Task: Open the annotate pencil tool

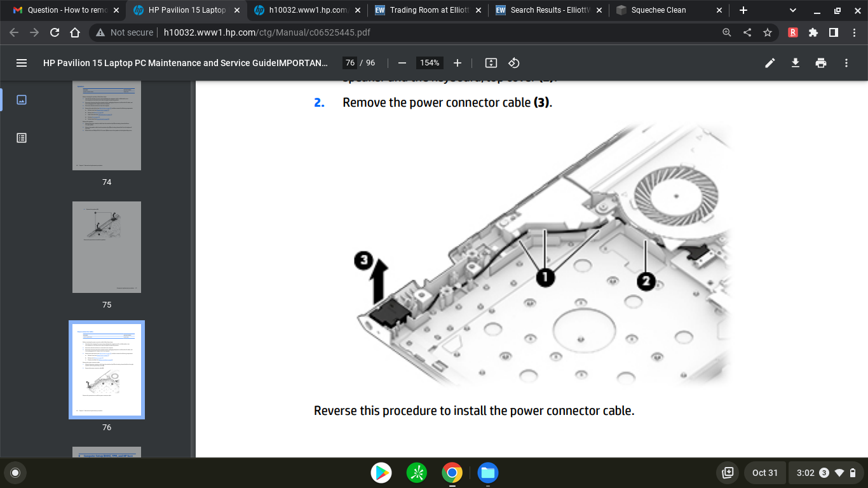Action: pyautogui.click(x=770, y=63)
